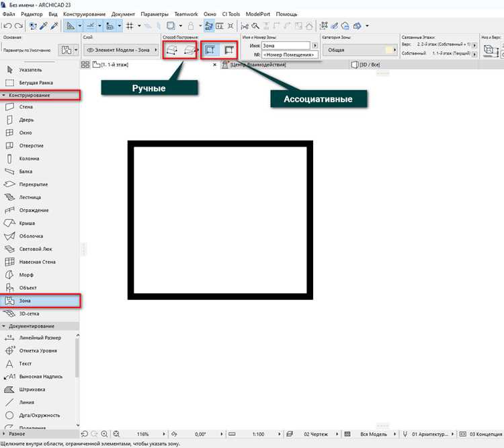Select the Указатель (Arrow) tool
504x448 pixels.
point(30,70)
